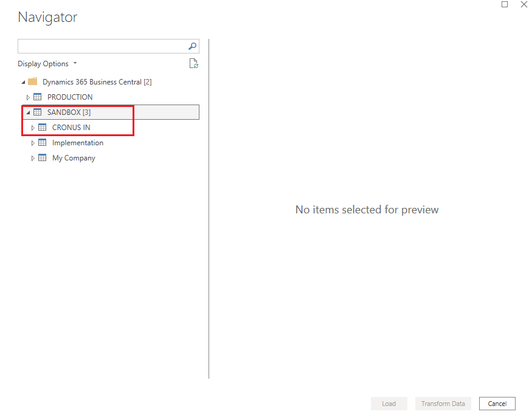Close the Navigator window
This screenshot has height=420, width=532.
coord(524,4)
